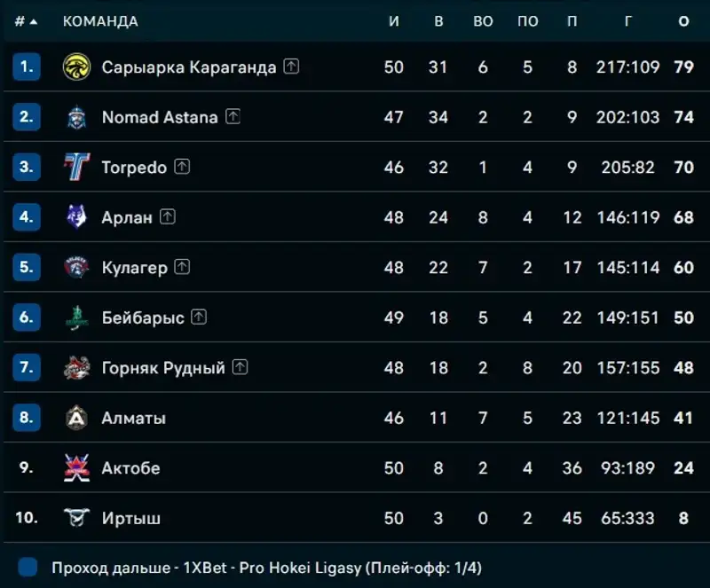This screenshot has width=710, height=588.
Task: Click the КОМАНДА column header
Action: (100, 21)
